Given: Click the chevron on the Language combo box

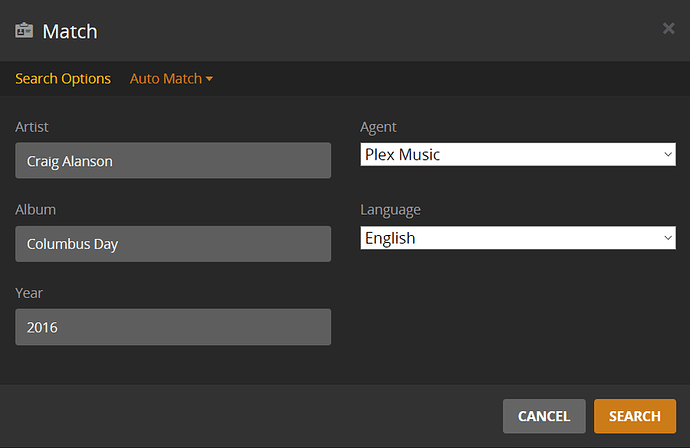Looking at the screenshot, I should [667, 238].
